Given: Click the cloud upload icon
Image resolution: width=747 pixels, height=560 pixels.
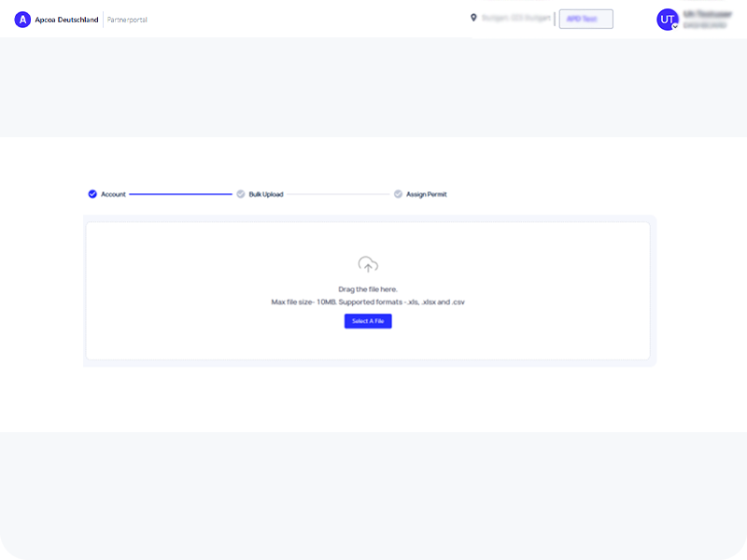Looking at the screenshot, I should 368,265.
